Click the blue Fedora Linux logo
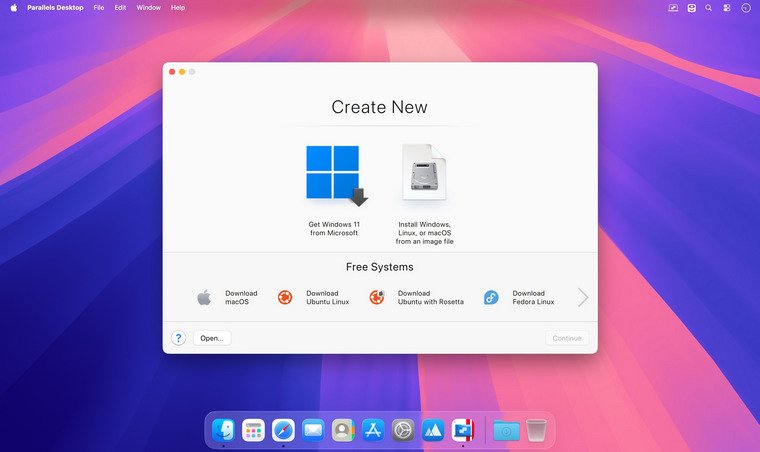 point(491,297)
